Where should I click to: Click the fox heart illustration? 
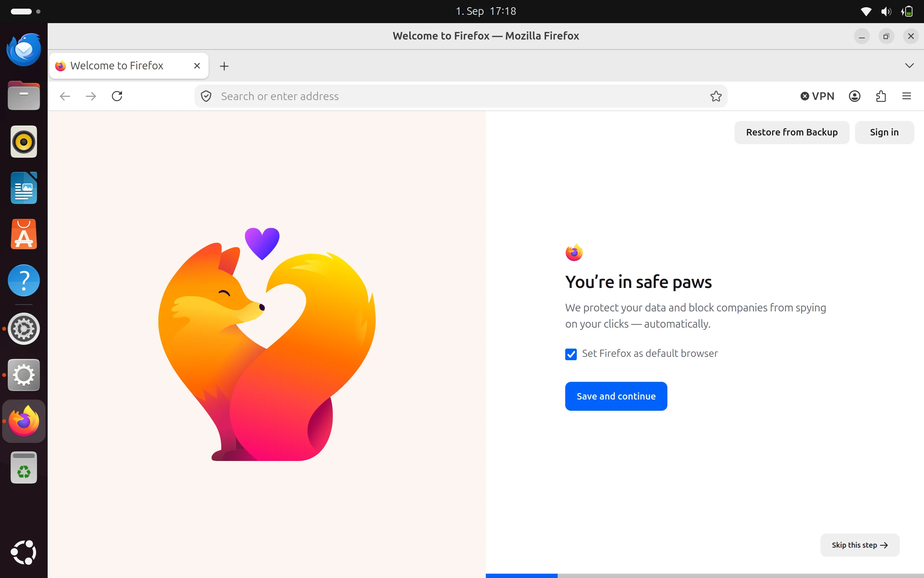coord(267,344)
